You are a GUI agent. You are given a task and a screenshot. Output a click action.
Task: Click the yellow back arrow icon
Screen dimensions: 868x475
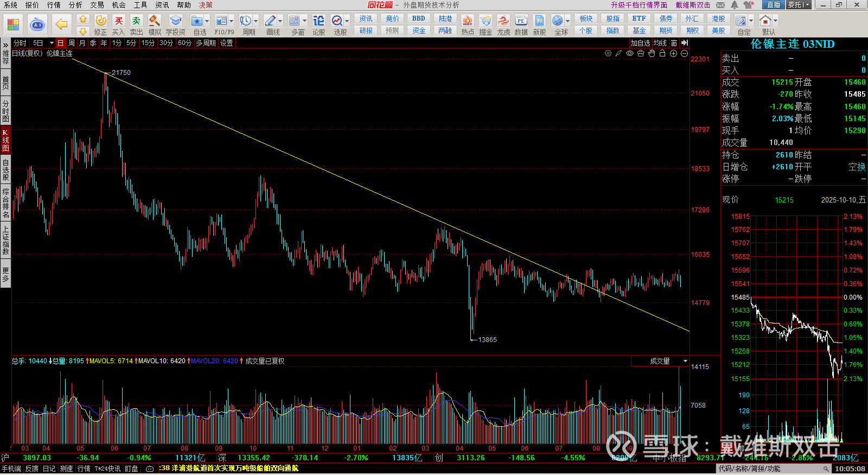pos(61,24)
